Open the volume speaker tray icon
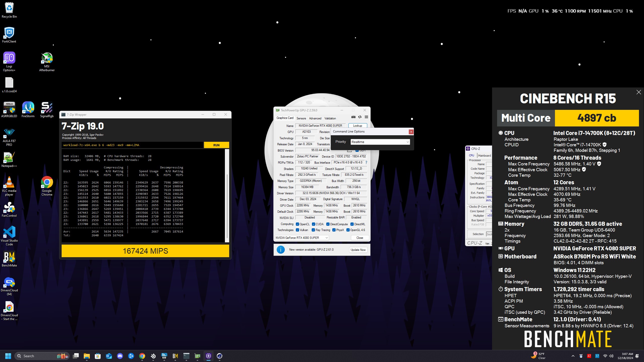The height and width of the screenshot is (362, 644). (x=612, y=356)
